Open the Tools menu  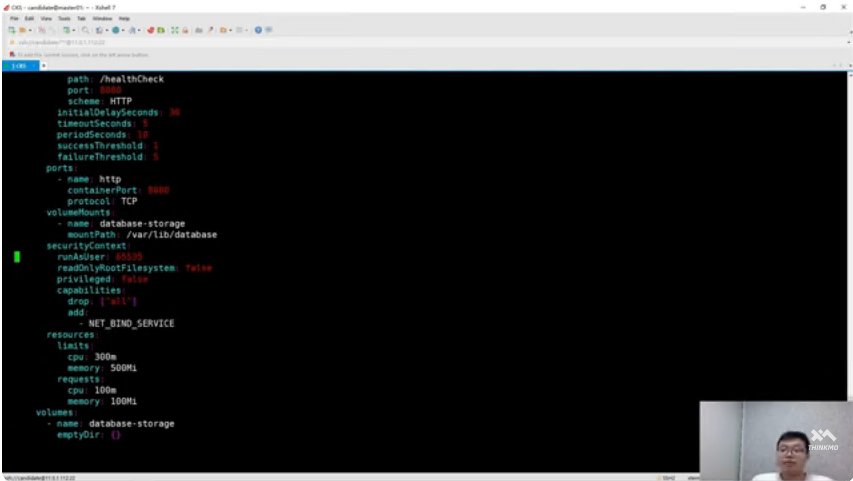[64, 18]
